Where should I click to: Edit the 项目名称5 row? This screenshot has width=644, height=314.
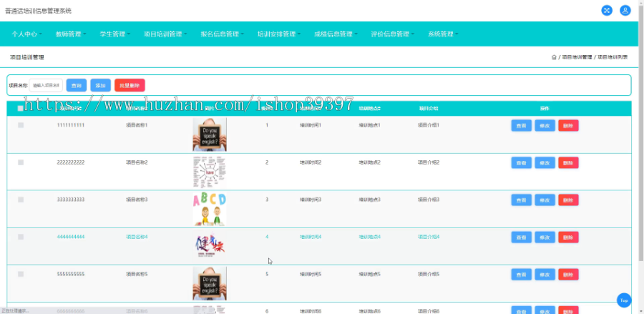[x=545, y=274]
